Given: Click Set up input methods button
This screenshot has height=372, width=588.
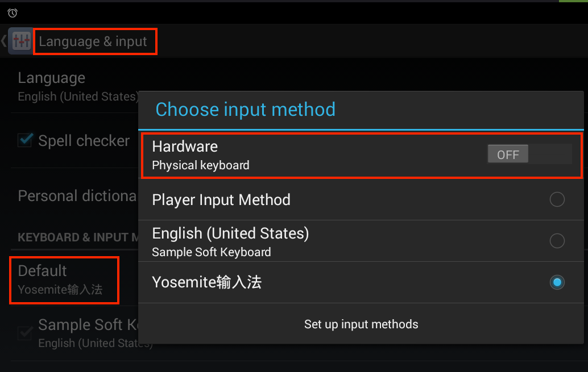Looking at the screenshot, I should coord(361,324).
